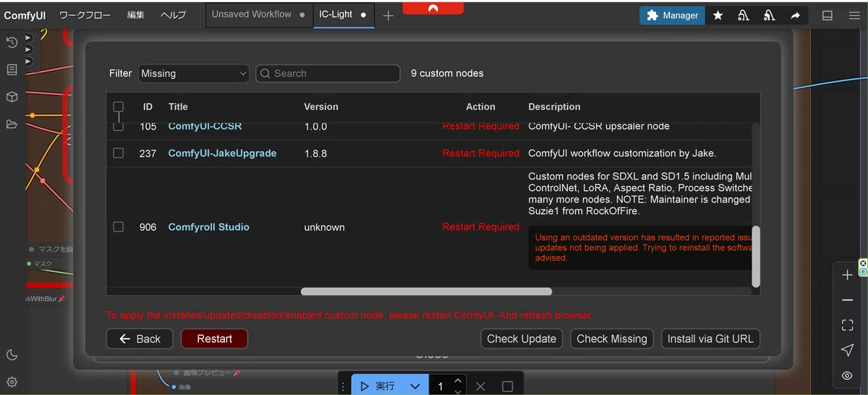
Task: Click the Check Update button
Action: 522,339
